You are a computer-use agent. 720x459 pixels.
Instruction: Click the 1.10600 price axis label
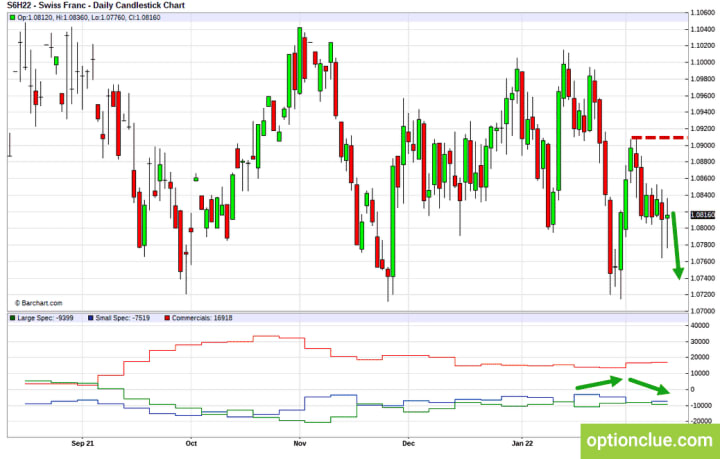click(703, 13)
